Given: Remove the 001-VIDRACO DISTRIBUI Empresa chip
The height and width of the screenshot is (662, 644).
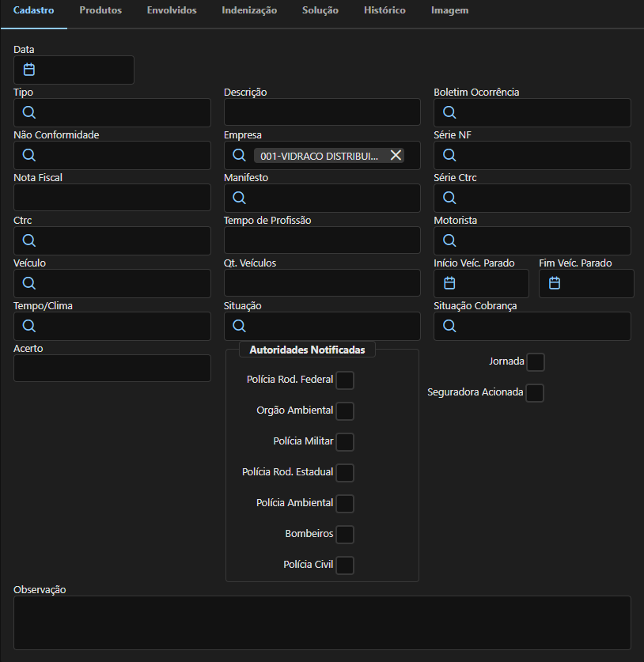Looking at the screenshot, I should click(x=396, y=155).
